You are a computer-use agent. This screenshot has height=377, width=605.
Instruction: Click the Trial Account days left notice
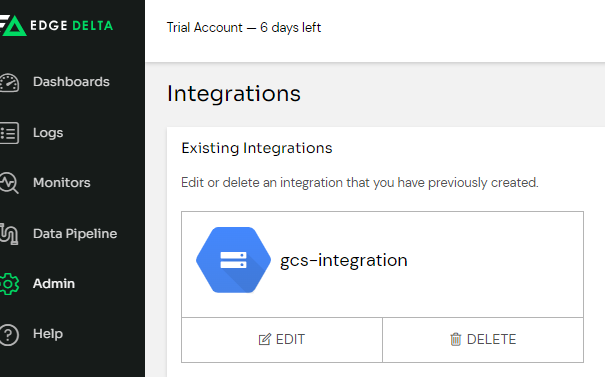click(243, 28)
